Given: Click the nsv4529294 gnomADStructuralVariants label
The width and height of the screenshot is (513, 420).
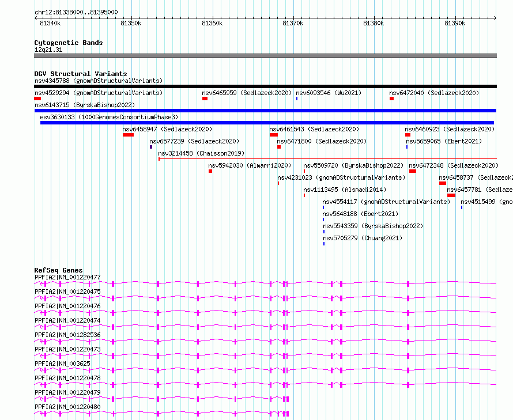Looking at the screenshot, I should coord(99,93).
